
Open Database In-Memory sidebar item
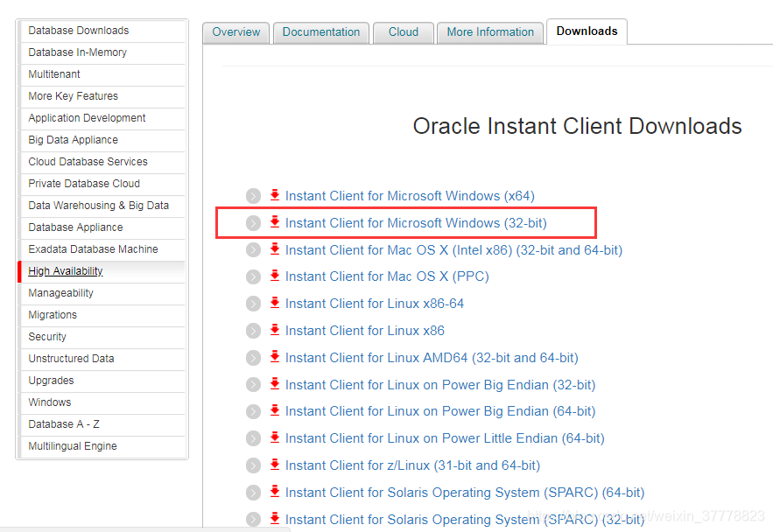point(102,52)
